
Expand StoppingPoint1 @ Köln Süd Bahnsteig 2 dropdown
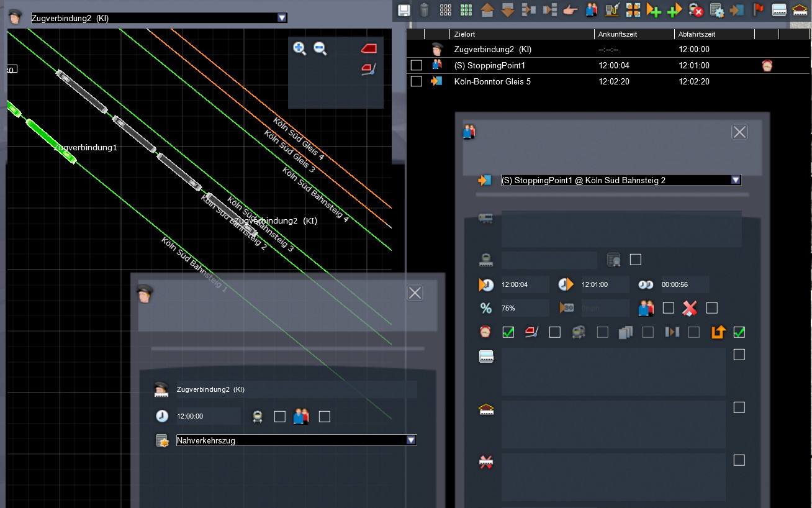click(x=736, y=180)
